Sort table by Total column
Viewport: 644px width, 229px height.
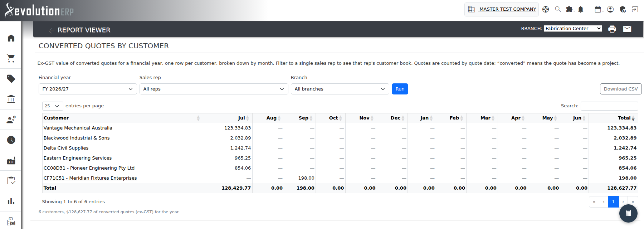tap(613, 118)
